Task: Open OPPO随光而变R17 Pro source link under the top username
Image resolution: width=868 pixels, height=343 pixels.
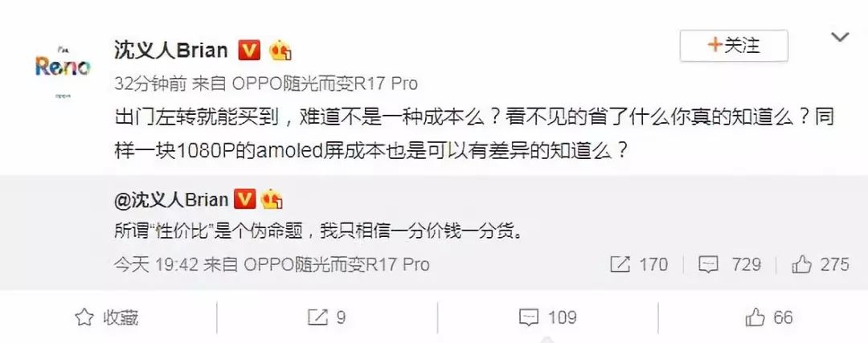Action: [325, 84]
